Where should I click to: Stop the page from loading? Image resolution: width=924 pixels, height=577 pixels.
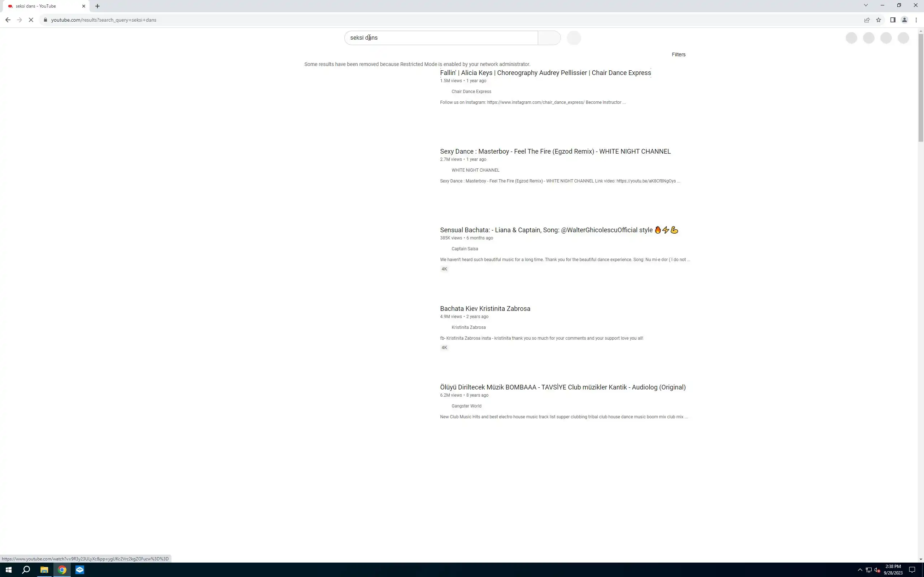pyautogui.click(x=31, y=20)
